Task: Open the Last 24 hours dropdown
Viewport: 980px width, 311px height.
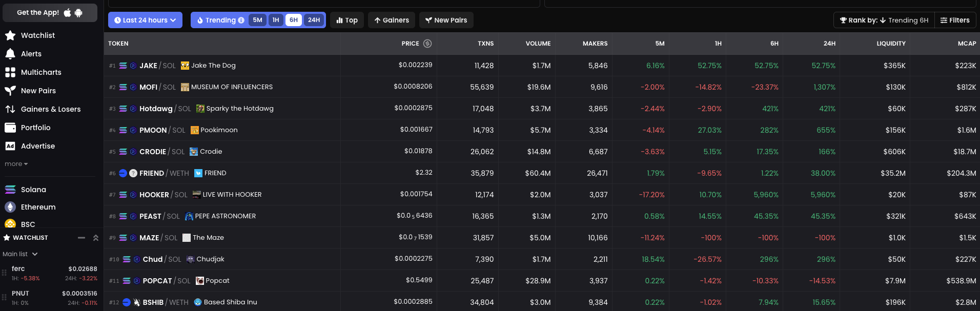Action: click(x=145, y=20)
